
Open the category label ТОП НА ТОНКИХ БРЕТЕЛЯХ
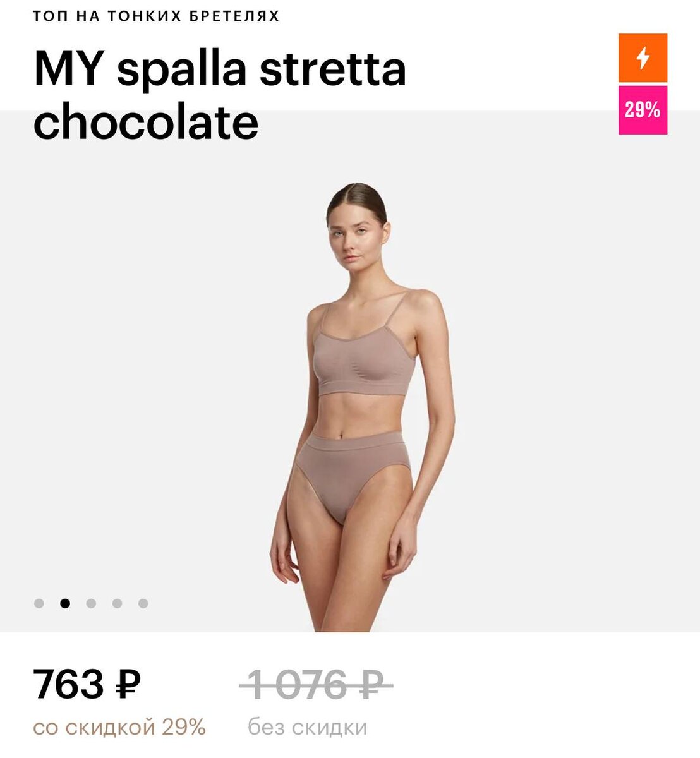coord(156,16)
